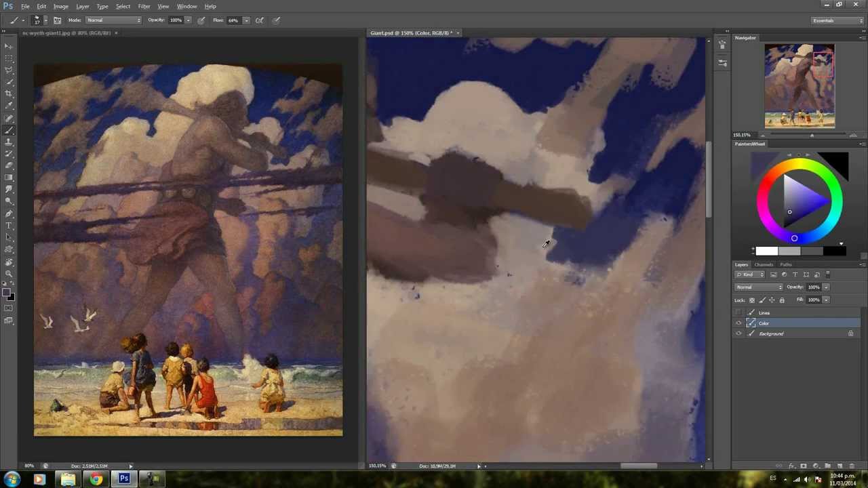Select the Eraser tool
The height and width of the screenshot is (488, 868).
pos(9,165)
